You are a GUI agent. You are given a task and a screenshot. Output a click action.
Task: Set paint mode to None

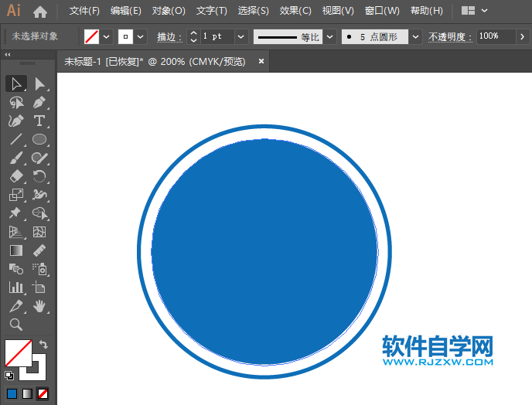point(43,393)
